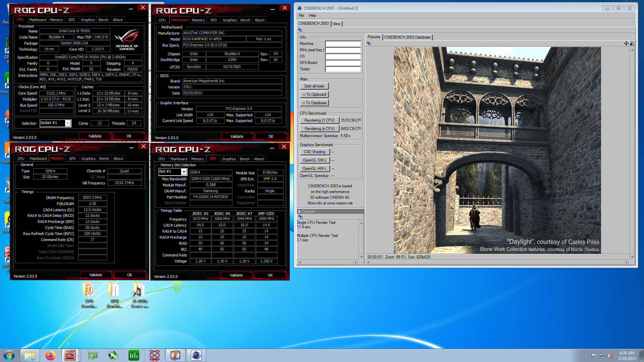
Task: Click OK in the CPU-Z SPD window
Action: pyautogui.click(x=270, y=275)
